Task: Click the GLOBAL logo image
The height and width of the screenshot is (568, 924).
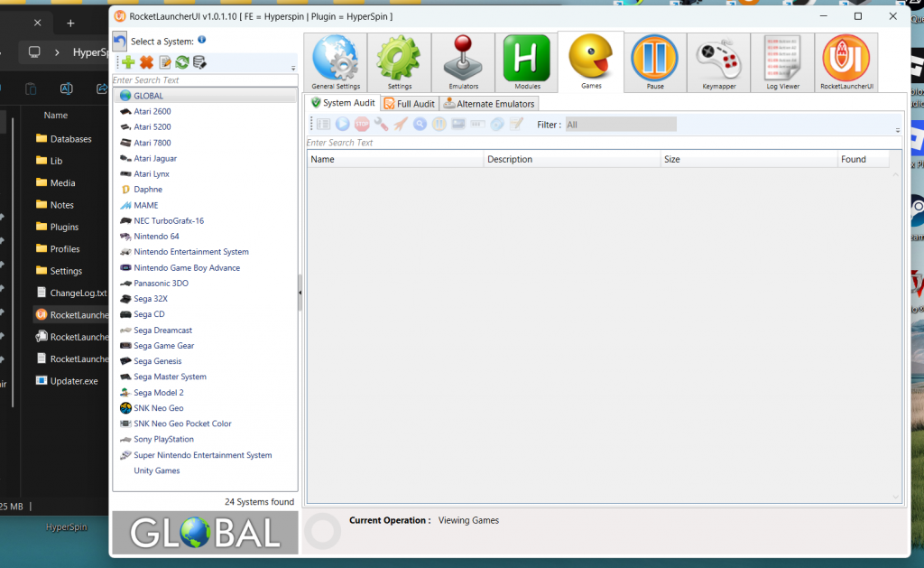Action: (205, 533)
